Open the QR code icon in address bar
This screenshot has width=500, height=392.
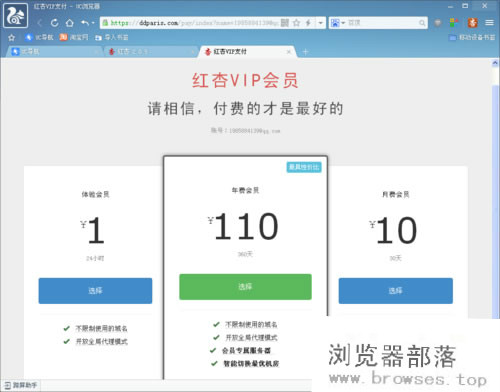(285, 23)
